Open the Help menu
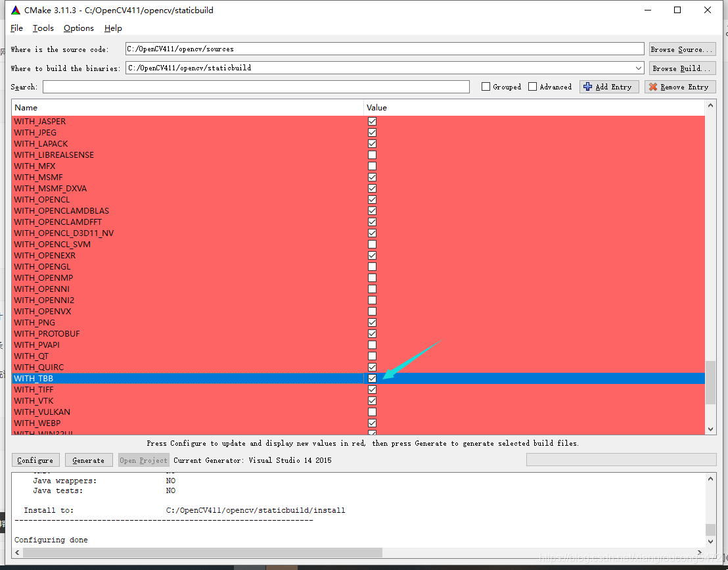 pyautogui.click(x=113, y=28)
